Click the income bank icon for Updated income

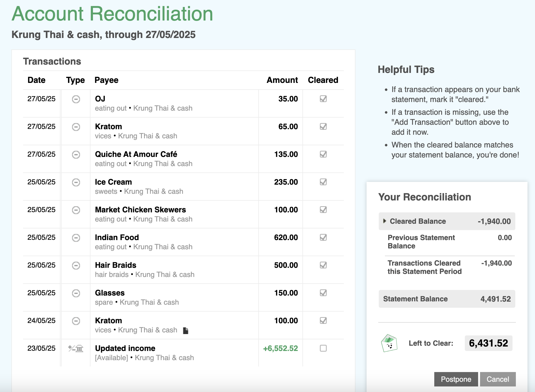(x=76, y=348)
